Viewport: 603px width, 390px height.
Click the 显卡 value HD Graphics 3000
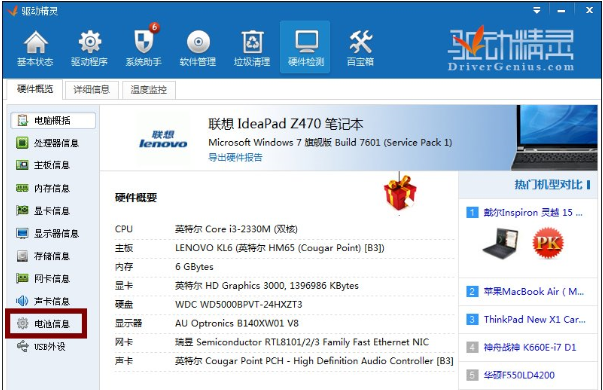[267, 286]
